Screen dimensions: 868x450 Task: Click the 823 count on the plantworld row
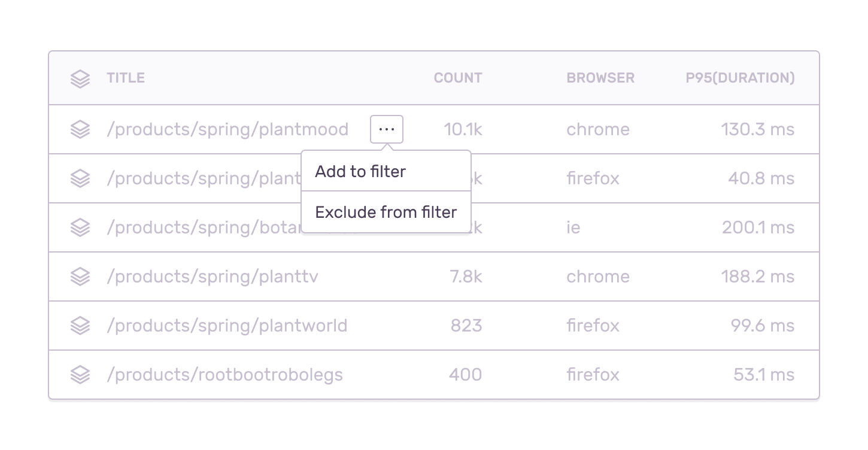coord(467,326)
